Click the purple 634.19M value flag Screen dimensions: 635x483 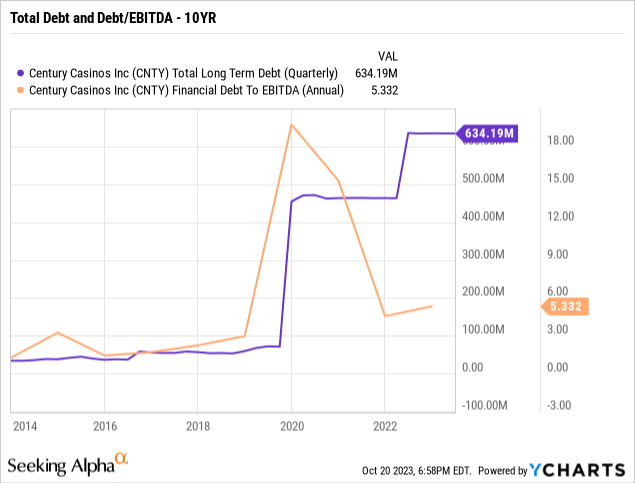click(487, 133)
